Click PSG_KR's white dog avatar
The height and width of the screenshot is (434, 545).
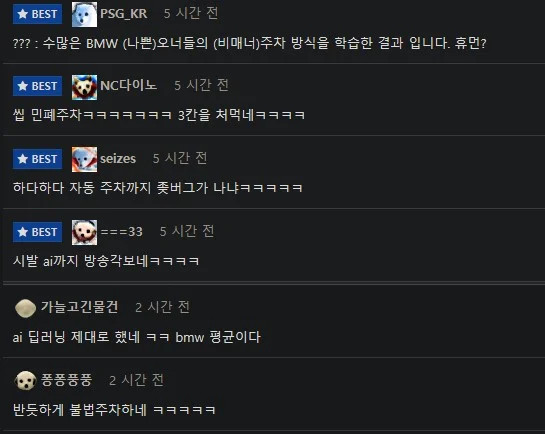click(x=84, y=14)
